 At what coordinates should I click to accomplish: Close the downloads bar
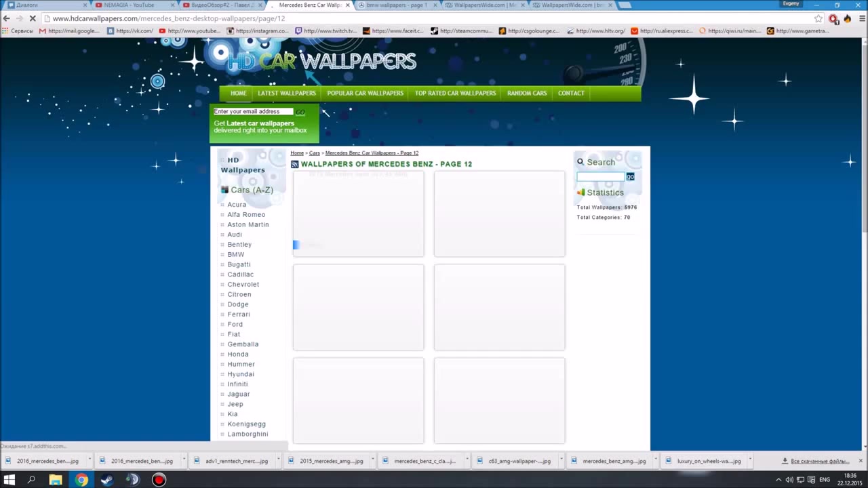pyautogui.click(x=861, y=461)
